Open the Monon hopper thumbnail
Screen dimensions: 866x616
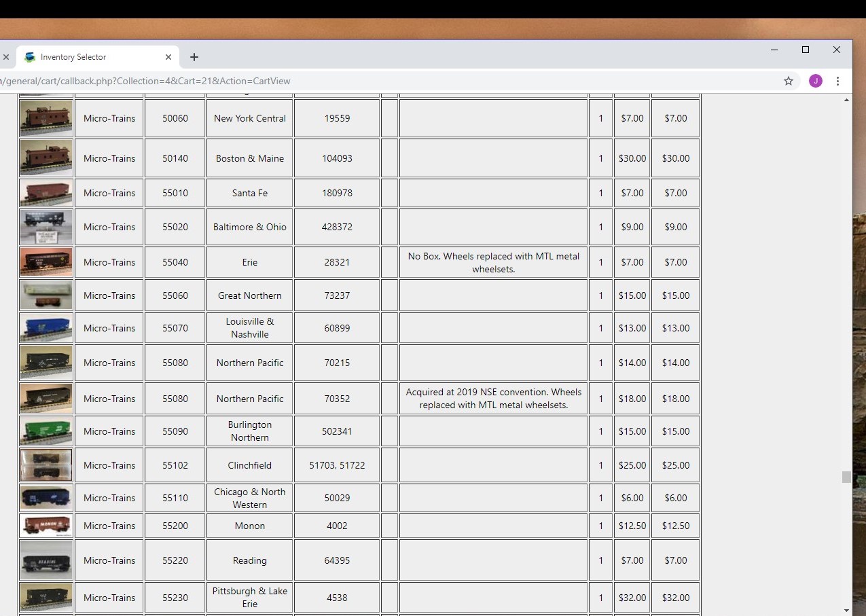coord(46,526)
